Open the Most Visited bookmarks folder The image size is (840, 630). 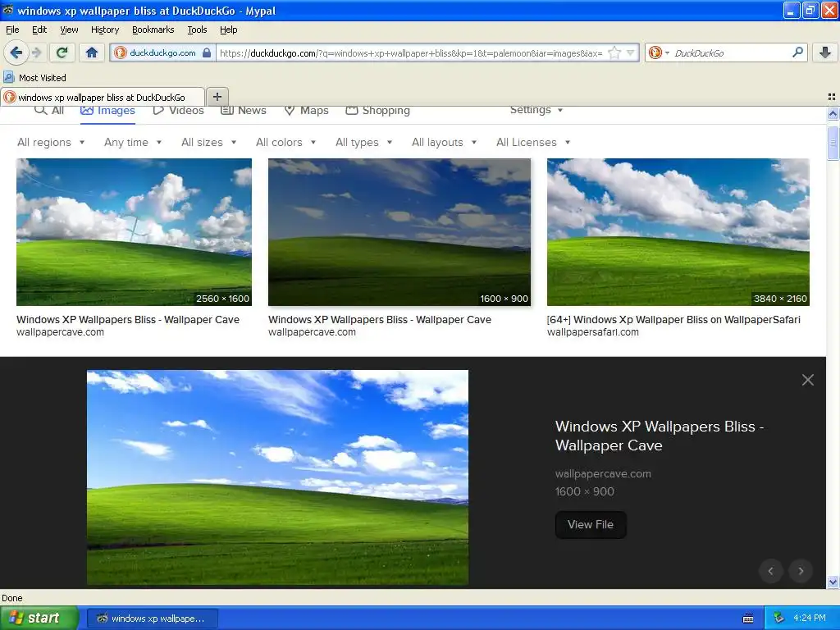pos(34,78)
